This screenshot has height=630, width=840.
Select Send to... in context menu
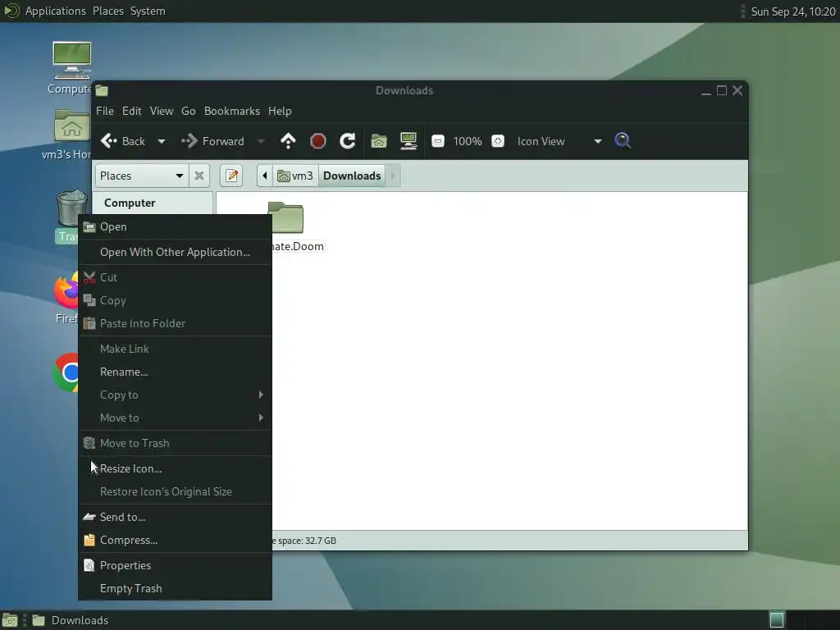point(176,517)
